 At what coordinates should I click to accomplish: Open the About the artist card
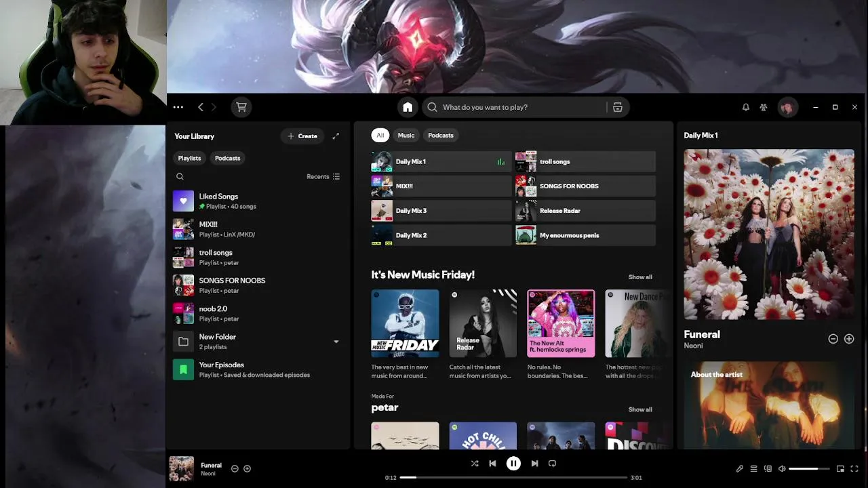tap(769, 405)
